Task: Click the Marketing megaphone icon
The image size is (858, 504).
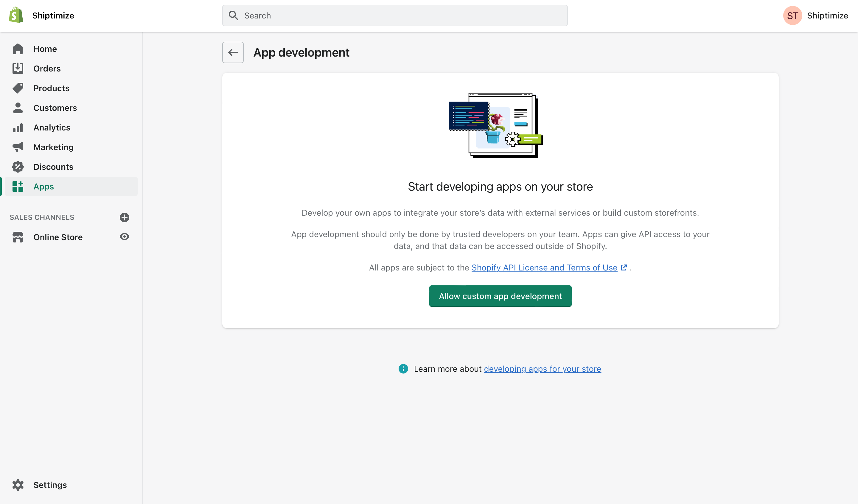Action: 18,147
